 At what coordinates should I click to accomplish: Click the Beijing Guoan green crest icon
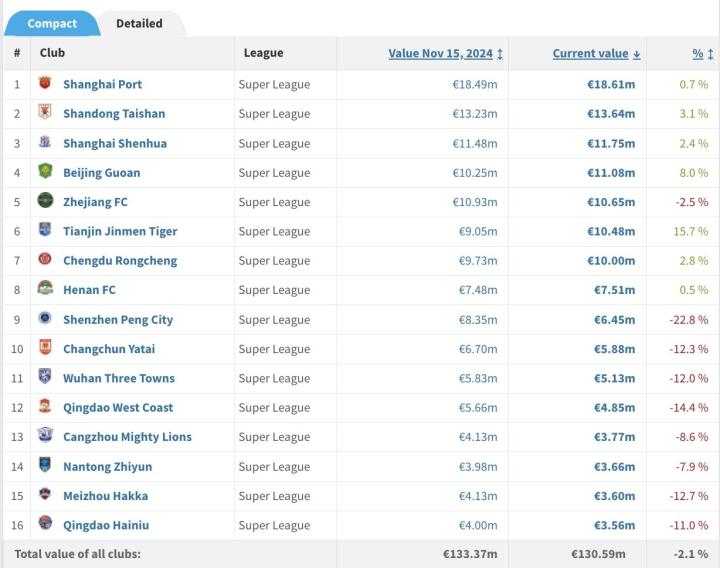45,172
